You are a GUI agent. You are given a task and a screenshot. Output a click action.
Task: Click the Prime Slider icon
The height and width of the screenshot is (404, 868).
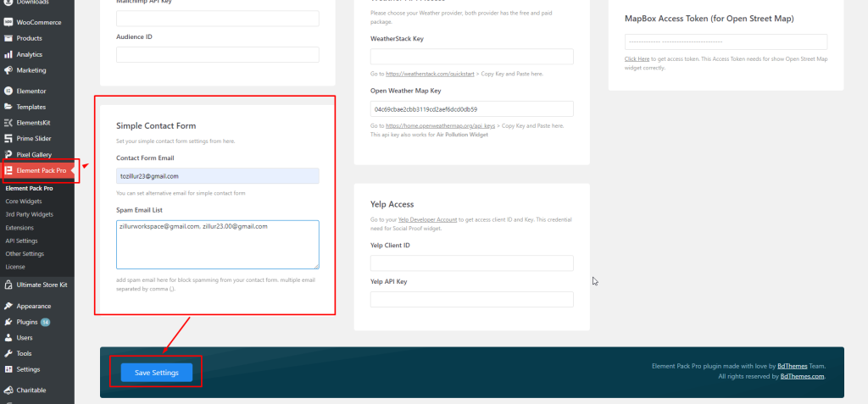[x=8, y=138]
